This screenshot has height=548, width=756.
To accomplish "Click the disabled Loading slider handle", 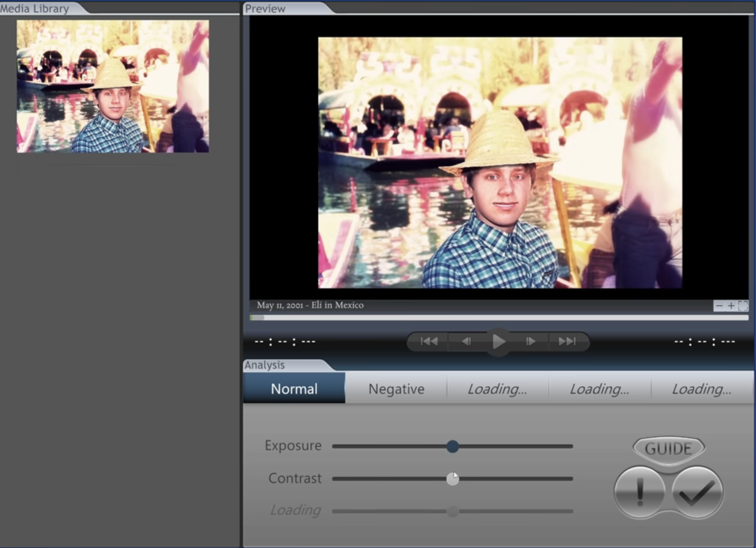I will pos(452,511).
